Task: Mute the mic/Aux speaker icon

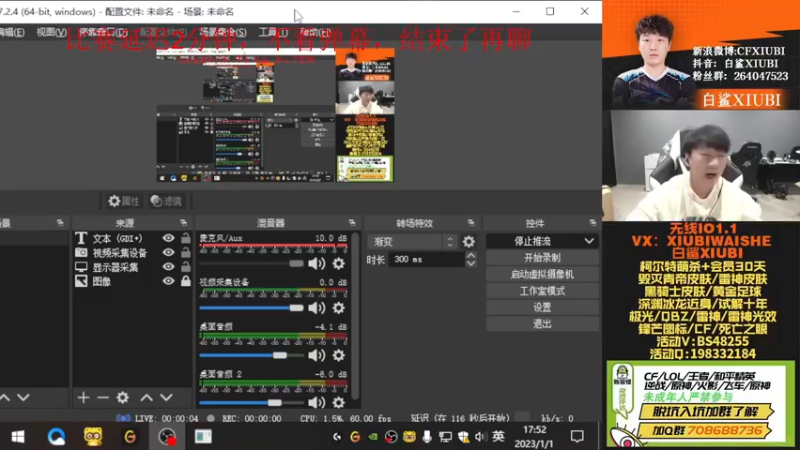Action: tap(316, 263)
